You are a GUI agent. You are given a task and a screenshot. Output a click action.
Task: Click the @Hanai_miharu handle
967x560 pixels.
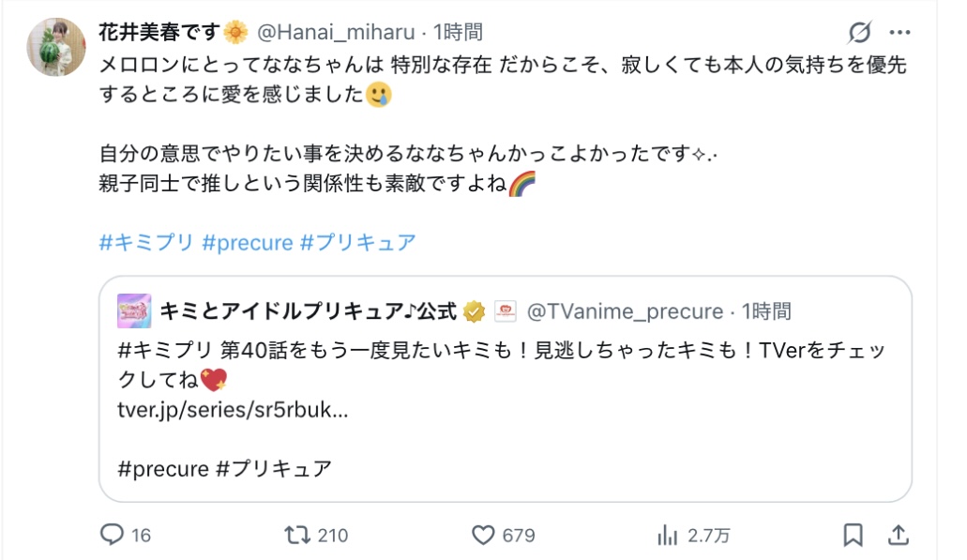335,32
